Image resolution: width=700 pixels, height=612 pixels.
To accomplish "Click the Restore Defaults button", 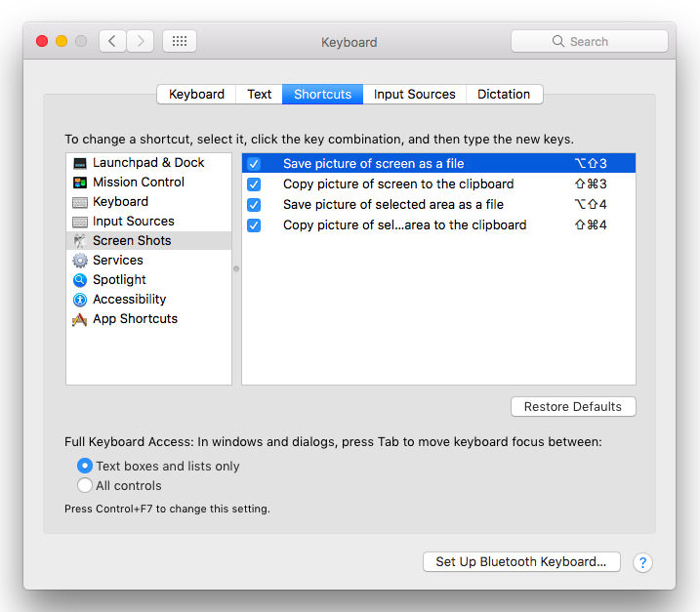I will pos(572,407).
